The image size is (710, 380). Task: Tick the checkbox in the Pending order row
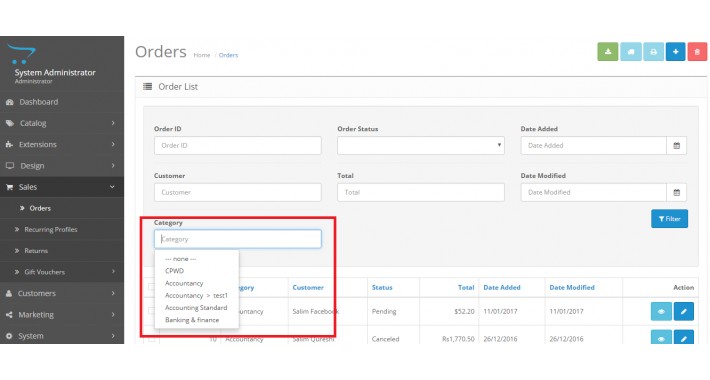click(152, 311)
